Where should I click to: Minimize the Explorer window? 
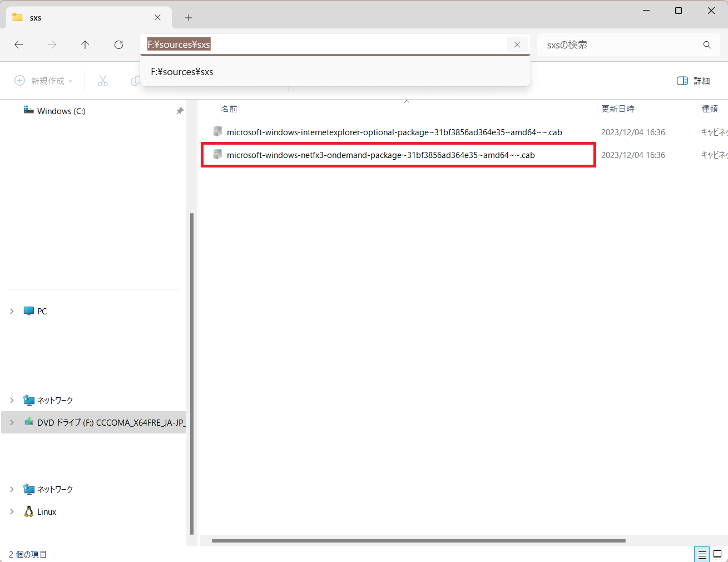pos(646,11)
